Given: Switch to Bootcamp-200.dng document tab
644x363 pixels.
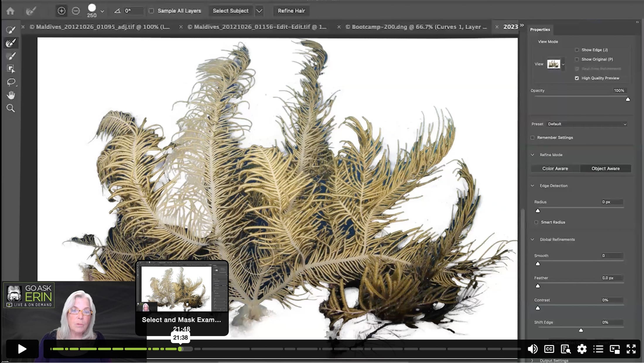Looking at the screenshot, I should pos(416,27).
